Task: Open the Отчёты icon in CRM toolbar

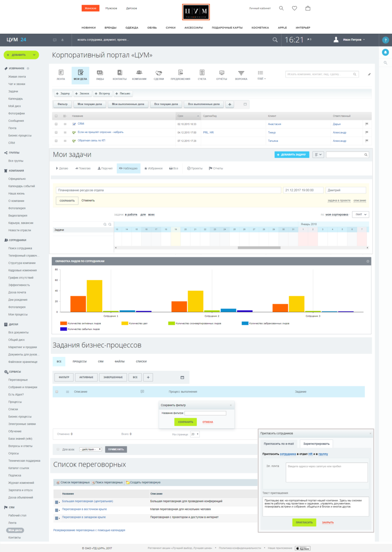Action: [x=222, y=73]
